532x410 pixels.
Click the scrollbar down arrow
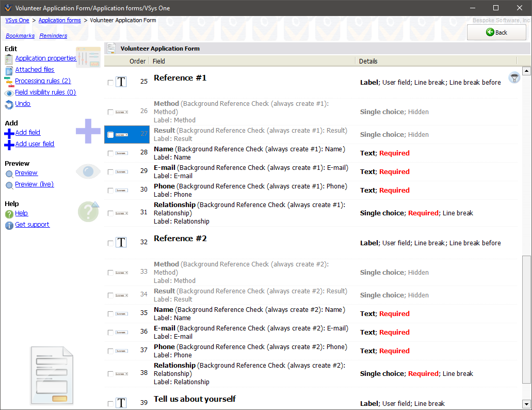click(526, 404)
